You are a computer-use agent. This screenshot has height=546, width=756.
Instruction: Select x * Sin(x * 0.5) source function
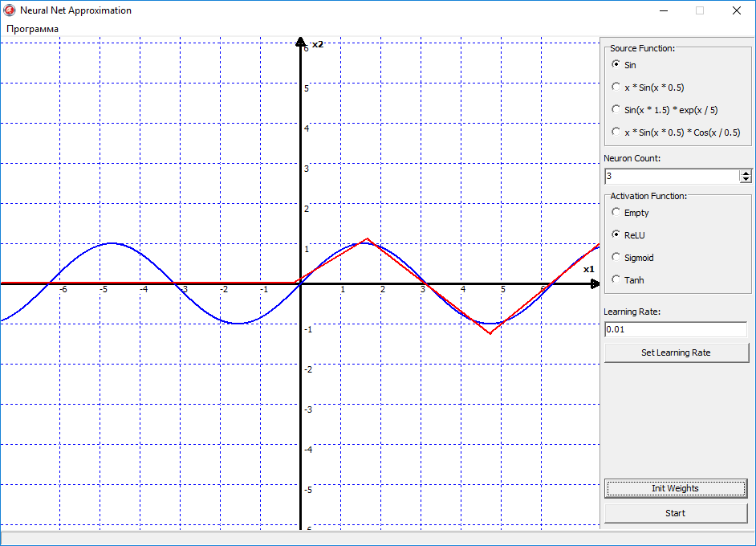(648, 88)
